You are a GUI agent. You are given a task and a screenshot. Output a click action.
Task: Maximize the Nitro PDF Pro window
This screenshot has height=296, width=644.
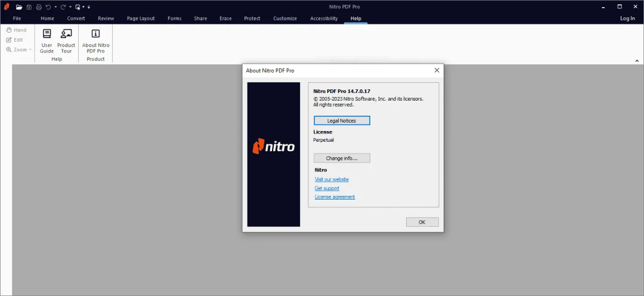coord(620,7)
